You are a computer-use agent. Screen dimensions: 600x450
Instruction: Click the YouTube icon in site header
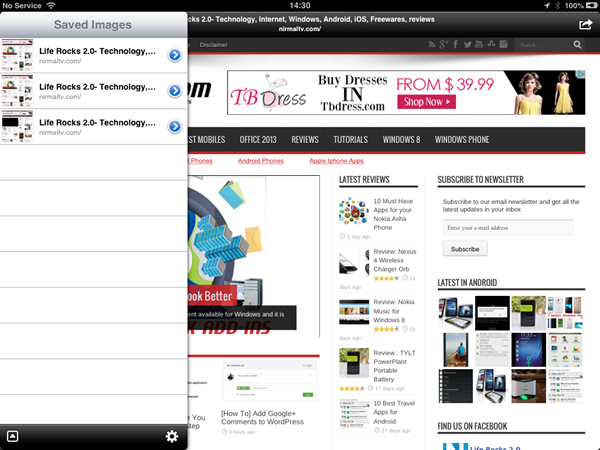point(479,44)
